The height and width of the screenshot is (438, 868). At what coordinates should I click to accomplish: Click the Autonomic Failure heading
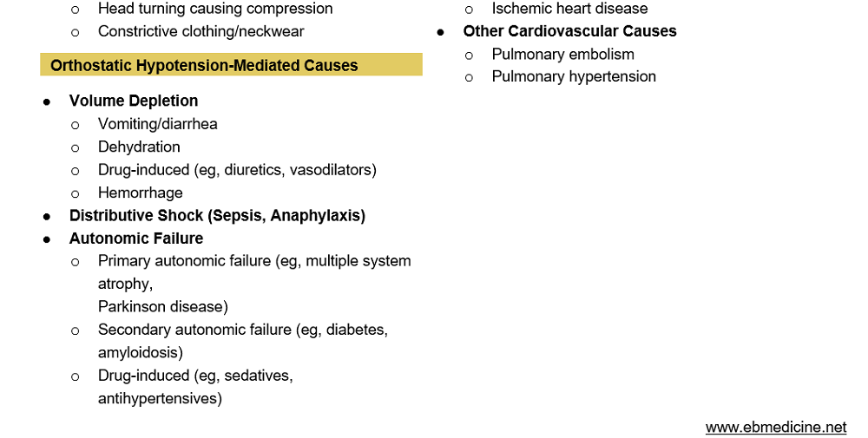coord(136,239)
